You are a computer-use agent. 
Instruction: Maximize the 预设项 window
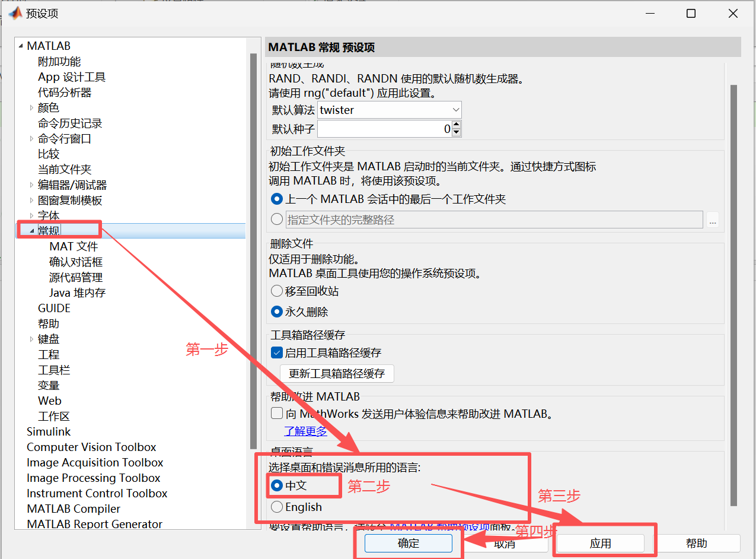(691, 14)
